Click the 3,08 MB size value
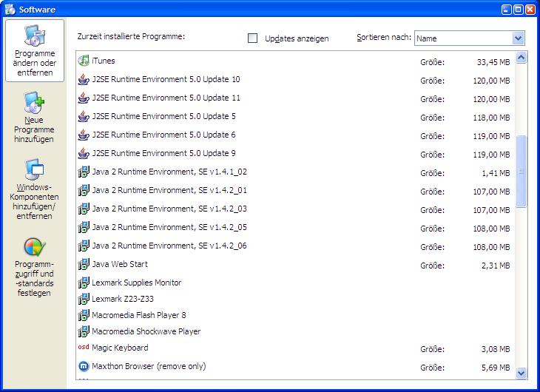 click(496, 349)
